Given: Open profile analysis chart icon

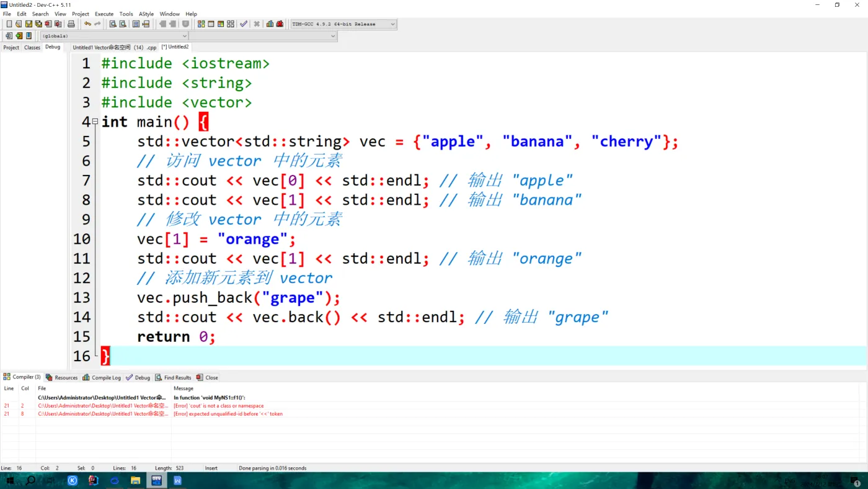Looking at the screenshot, I should point(270,24).
